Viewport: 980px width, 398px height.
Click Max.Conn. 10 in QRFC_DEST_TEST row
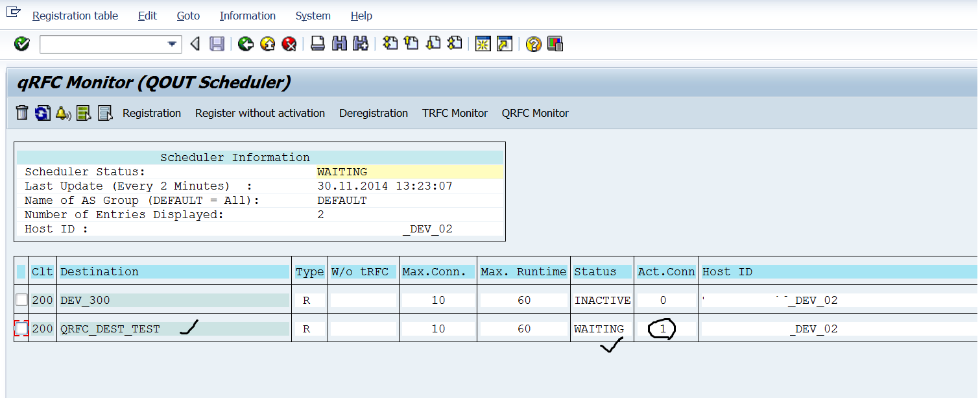tap(438, 329)
